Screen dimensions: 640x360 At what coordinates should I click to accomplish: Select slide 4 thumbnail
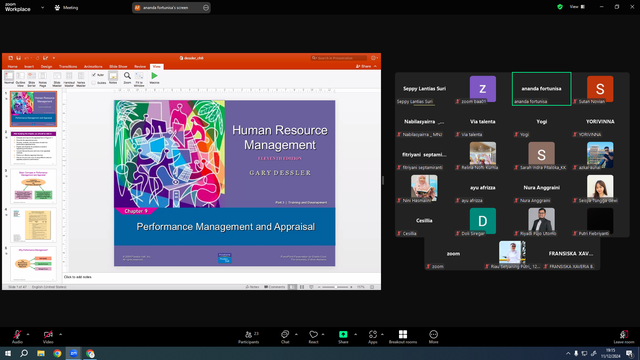tap(33, 225)
